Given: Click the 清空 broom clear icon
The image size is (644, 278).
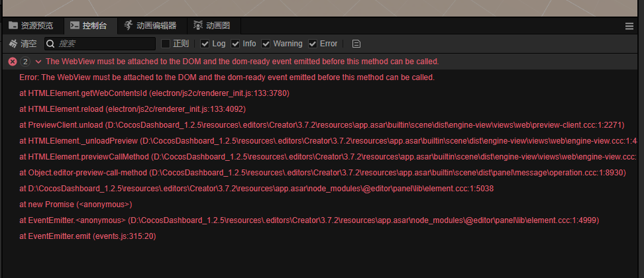Looking at the screenshot, I should [x=13, y=44].
